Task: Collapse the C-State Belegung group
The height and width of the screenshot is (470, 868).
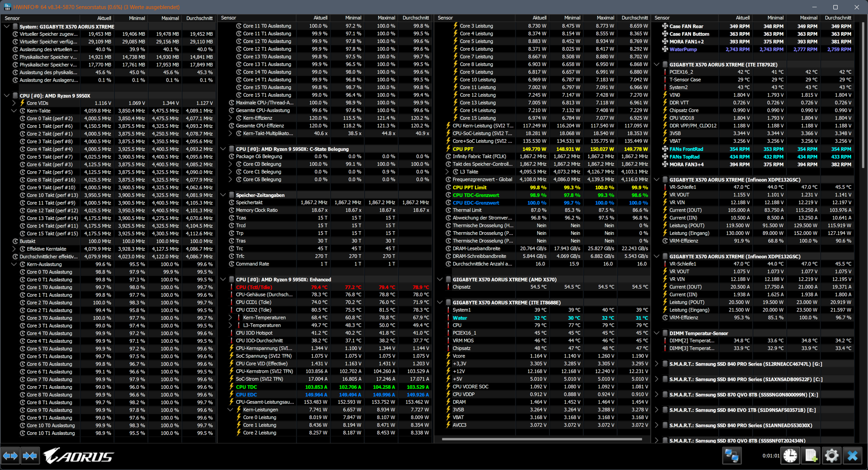Action: tap(223, 149)
